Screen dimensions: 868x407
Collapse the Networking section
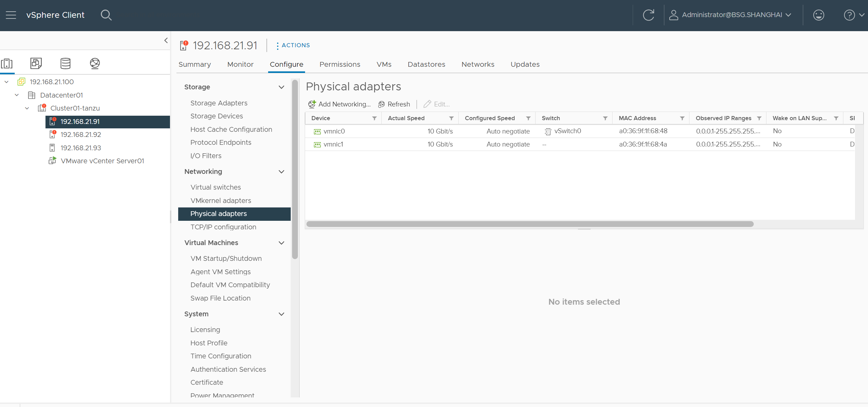[x=281, y=171]
